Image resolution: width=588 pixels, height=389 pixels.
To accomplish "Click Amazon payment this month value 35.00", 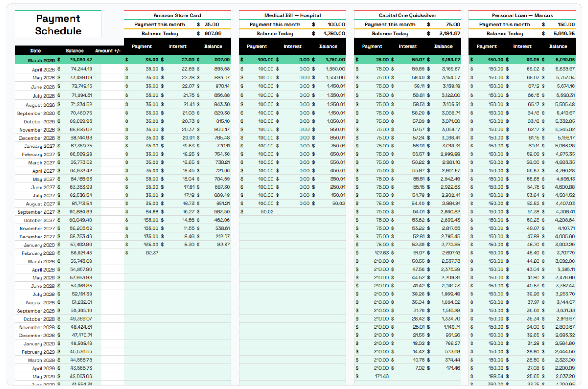I will [212, 24].
